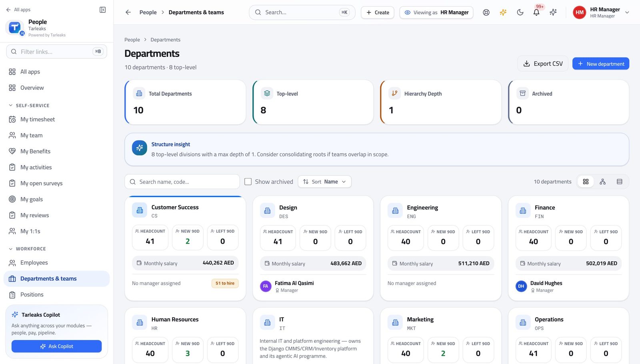Click Fatima Al Qasimi's FA avatar
Viewport: 640px width, 364px height.
[x=266, y=286]
